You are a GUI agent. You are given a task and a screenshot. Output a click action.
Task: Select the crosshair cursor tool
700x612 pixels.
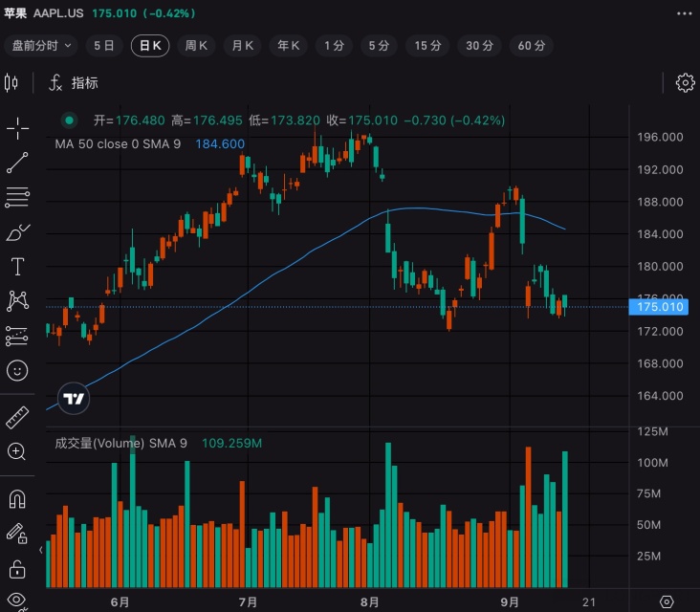click(x=17, y=128)
